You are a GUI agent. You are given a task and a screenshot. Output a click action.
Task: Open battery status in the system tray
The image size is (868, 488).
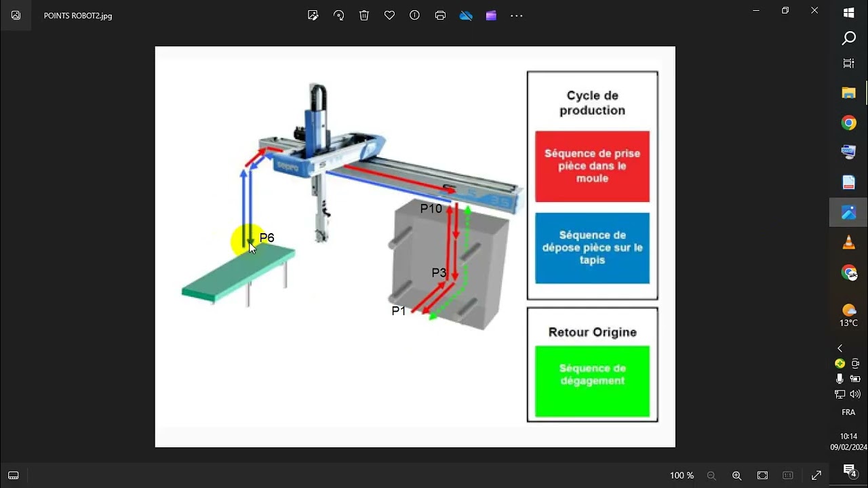pos(855,379)
